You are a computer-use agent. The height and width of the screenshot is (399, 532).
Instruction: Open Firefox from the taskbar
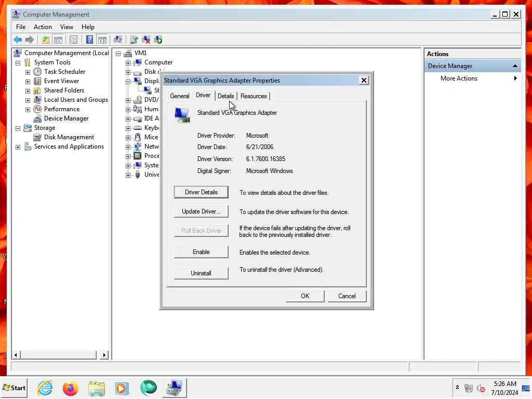point(71,388)
